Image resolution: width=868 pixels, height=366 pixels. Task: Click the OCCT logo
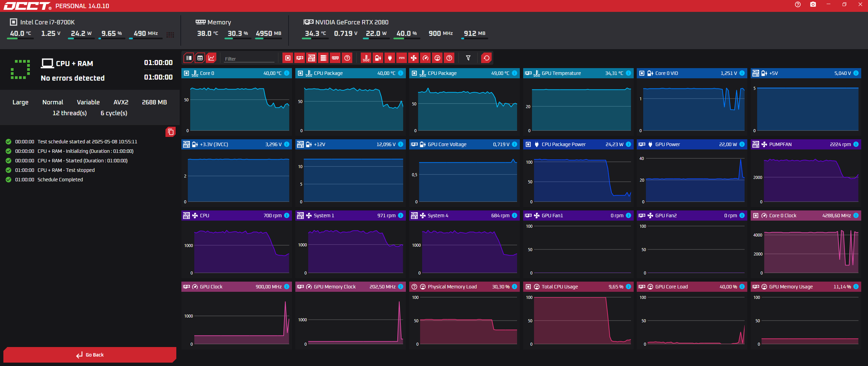28,6
